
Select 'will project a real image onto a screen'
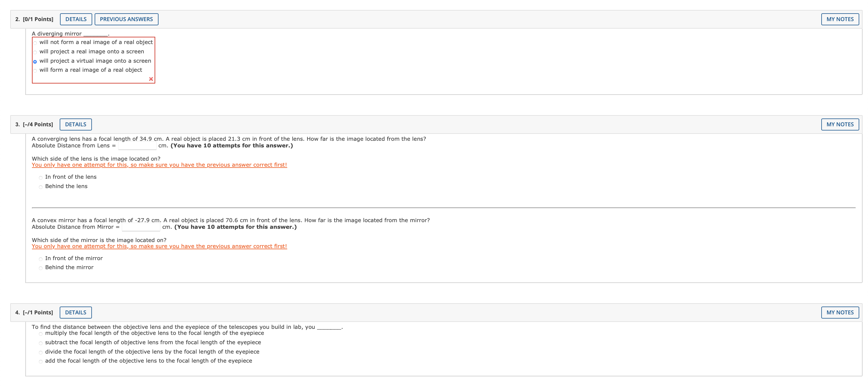[35, 52]
